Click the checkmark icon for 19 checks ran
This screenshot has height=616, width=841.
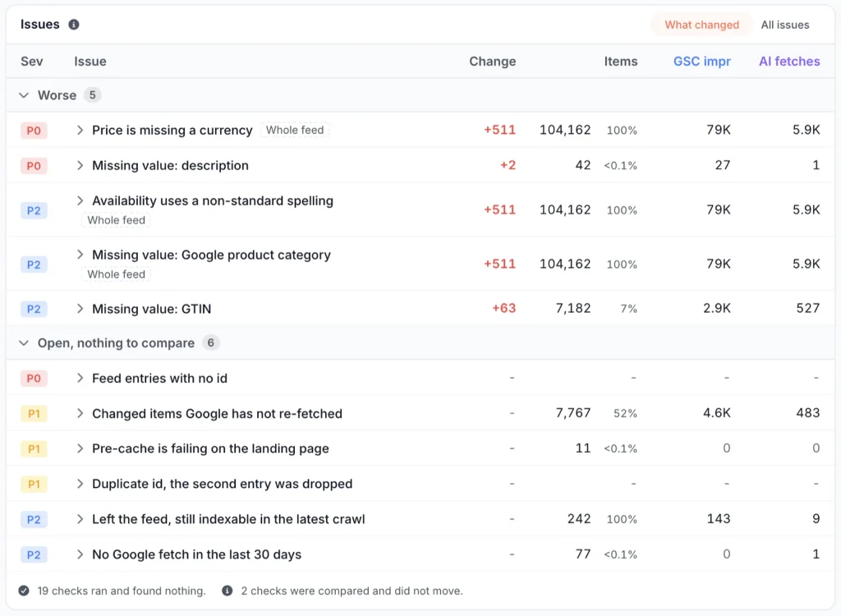pos(24,591)
